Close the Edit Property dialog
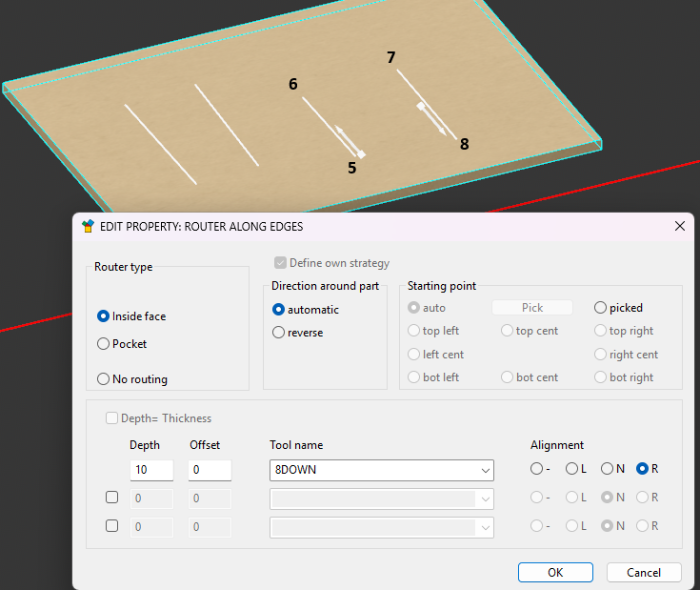This screenshot has height=590, width=700. click(679, 227)
